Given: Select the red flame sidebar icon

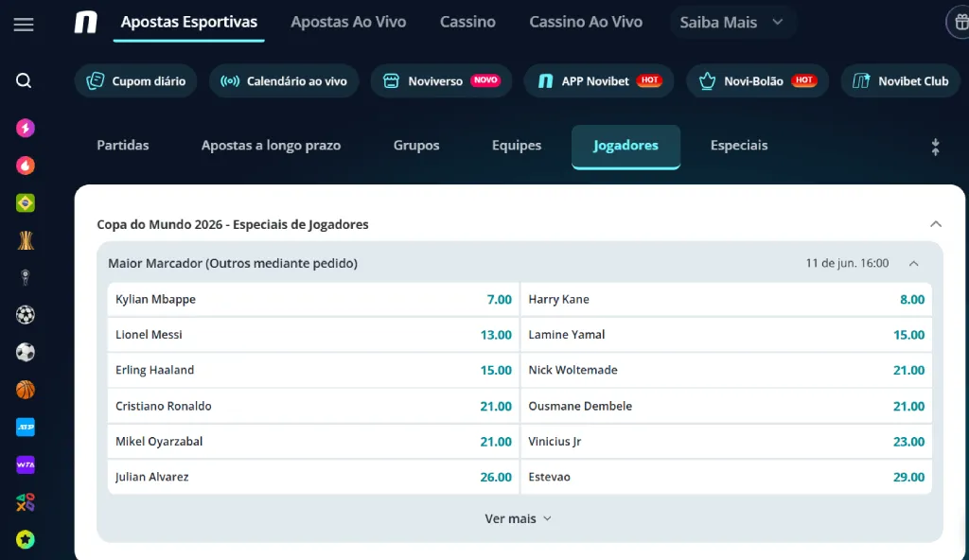Looking at the screenshot, I should click(x=26, y=166).
